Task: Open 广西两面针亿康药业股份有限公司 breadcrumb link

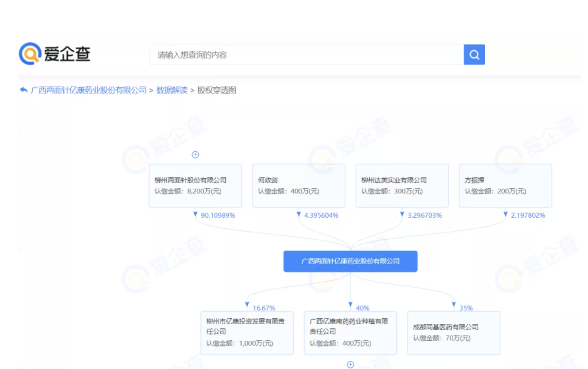Action: pyautogui.click(x=89, y=90)
